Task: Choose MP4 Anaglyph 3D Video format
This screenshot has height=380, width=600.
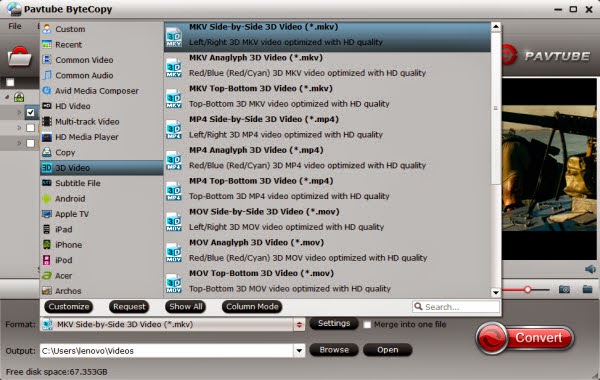Action: tap(328, 160)
